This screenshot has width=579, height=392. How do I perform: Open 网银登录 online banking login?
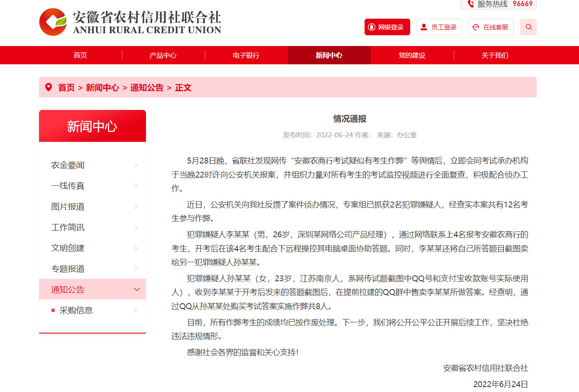pyautogui.click(x=387, y=27)
